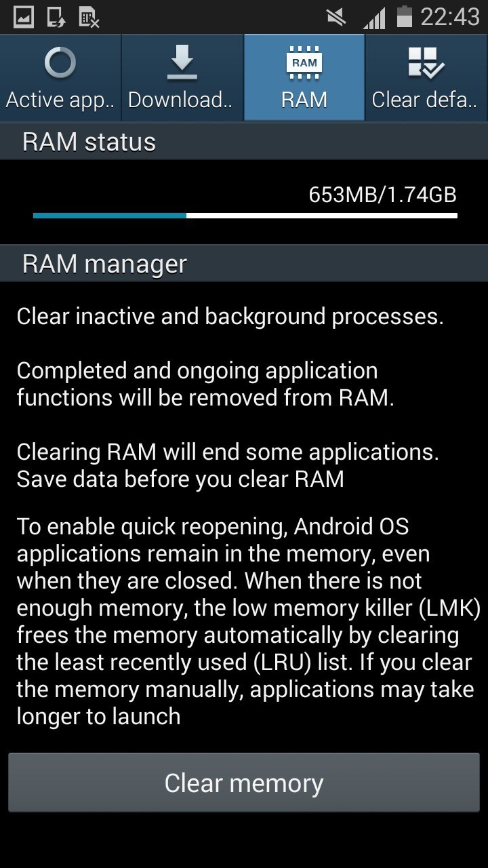Select the RAM tab label
This screenshot has height=868, width=488.
(304, 100)
